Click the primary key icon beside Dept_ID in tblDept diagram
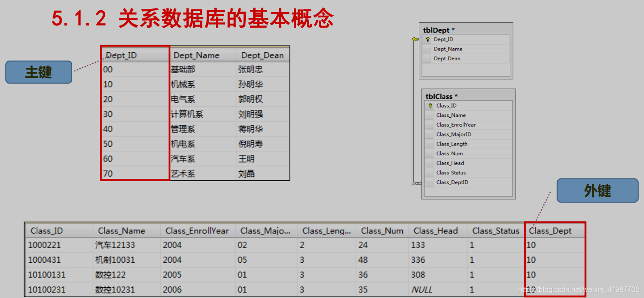644x298 pixels. coord(427,39)
